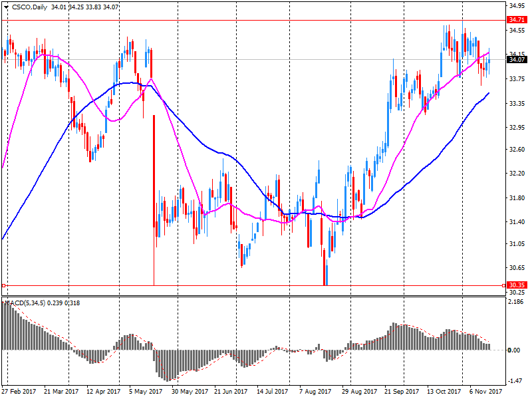Click the 31.80 price axis label
This screenshot has width=532, height=399.
[x=517, y=198]
